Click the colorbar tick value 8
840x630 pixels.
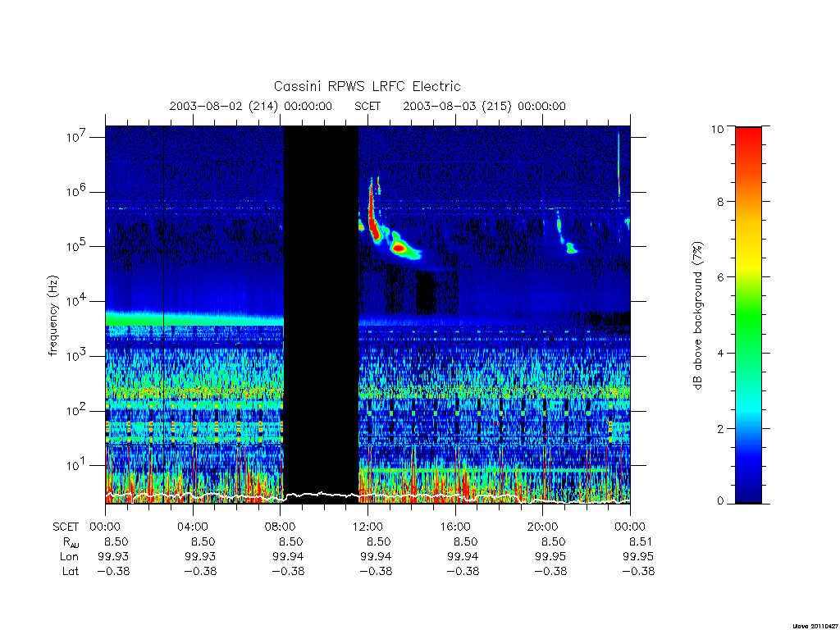[x=720, y=202]
